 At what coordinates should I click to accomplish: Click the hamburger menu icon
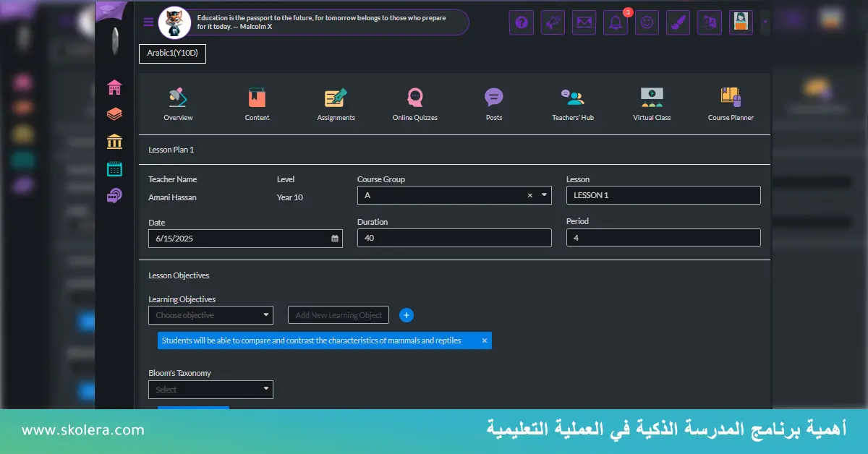[148, 22]
